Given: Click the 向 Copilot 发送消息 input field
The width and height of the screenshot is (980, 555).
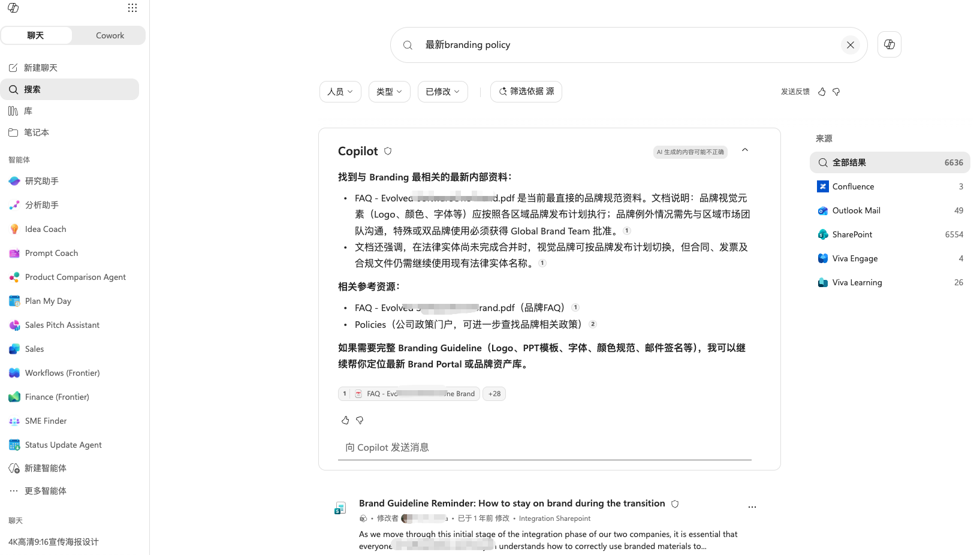Looking at the screenshot, I should (545, 448).
